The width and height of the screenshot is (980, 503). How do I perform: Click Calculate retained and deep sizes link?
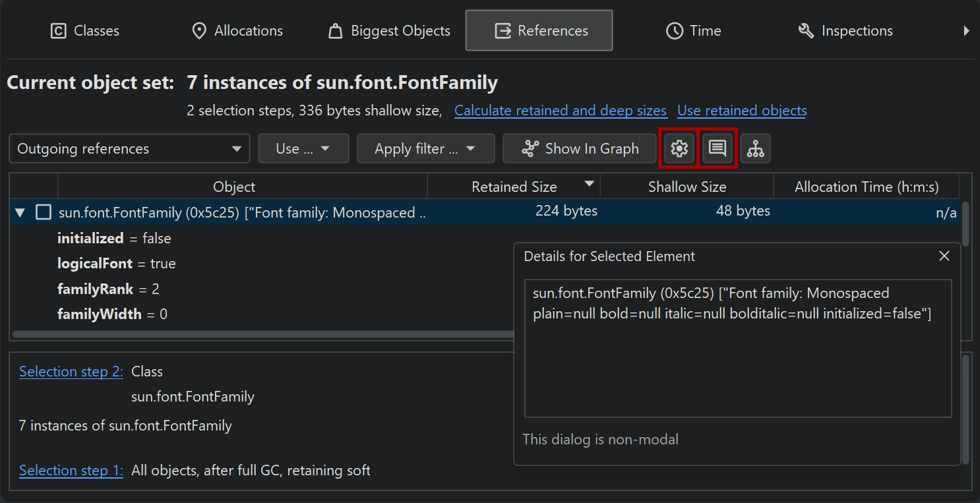[560, 111]
